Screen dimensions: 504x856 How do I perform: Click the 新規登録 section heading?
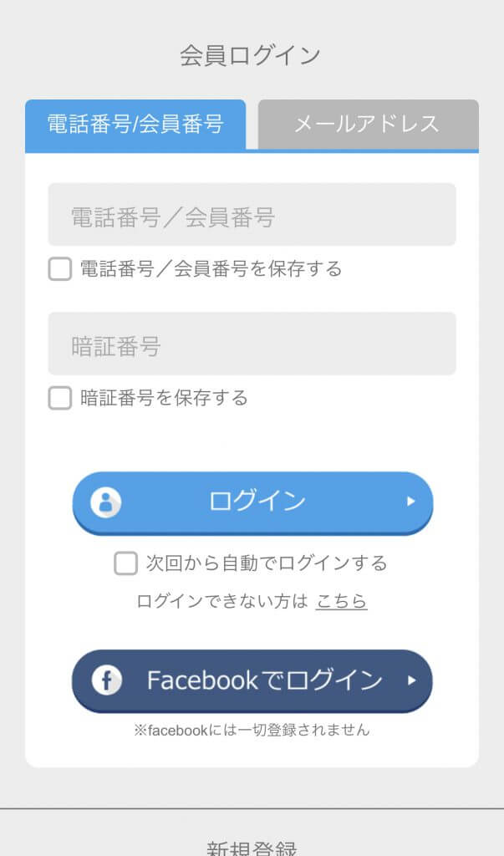252,848
